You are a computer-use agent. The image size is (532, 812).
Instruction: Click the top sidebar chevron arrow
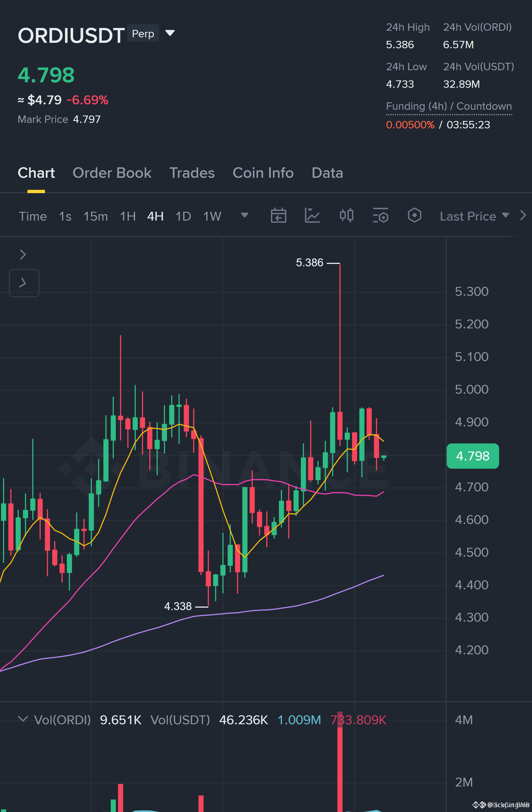(x=23, y=255)
